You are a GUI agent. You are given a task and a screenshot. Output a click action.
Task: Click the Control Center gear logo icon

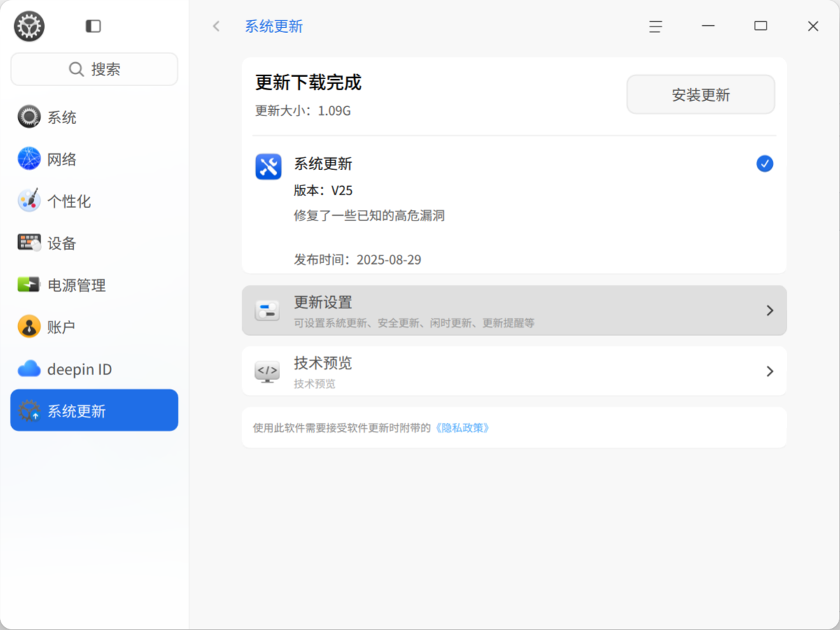[29, 27]
